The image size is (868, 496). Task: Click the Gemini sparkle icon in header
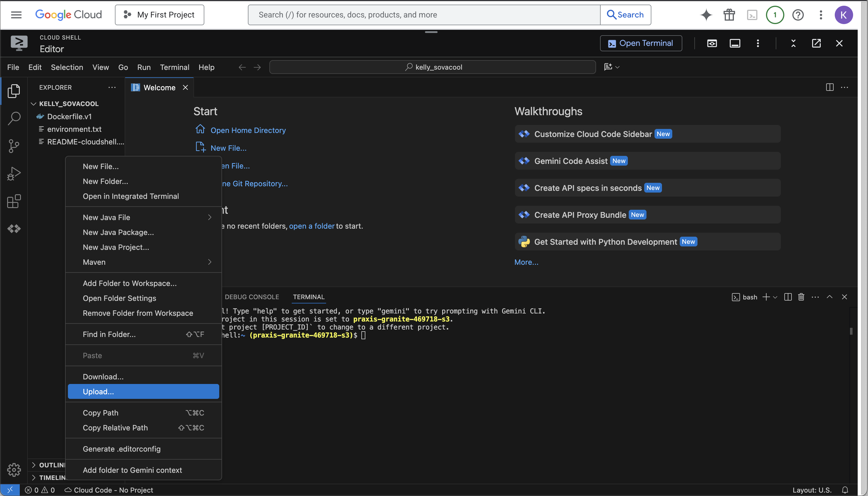(x=706, y=15)
